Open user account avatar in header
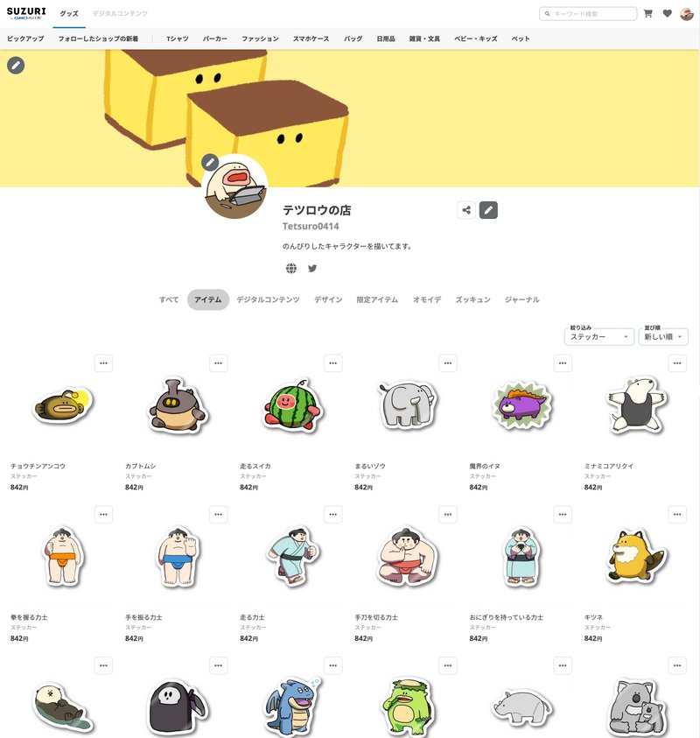 click(x=687, y=14)
